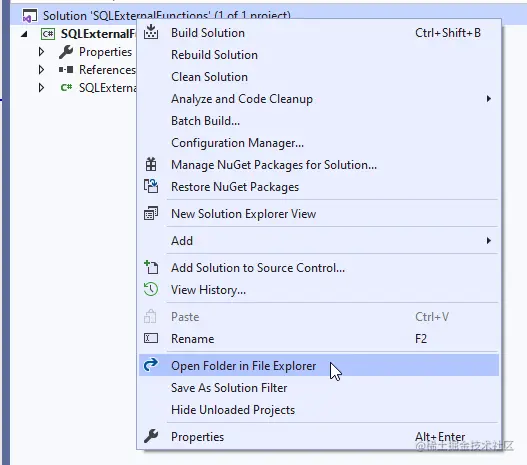Click the References node icon
Viewport: 527px width, 465px height.
[66, 70]
